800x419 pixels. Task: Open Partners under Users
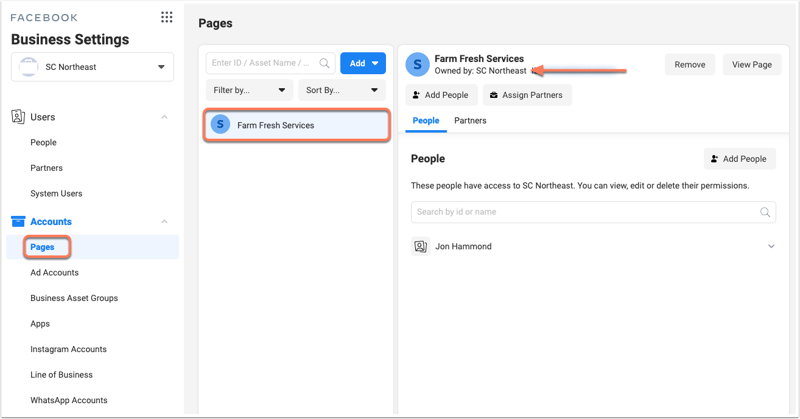[x=46, y=168]
